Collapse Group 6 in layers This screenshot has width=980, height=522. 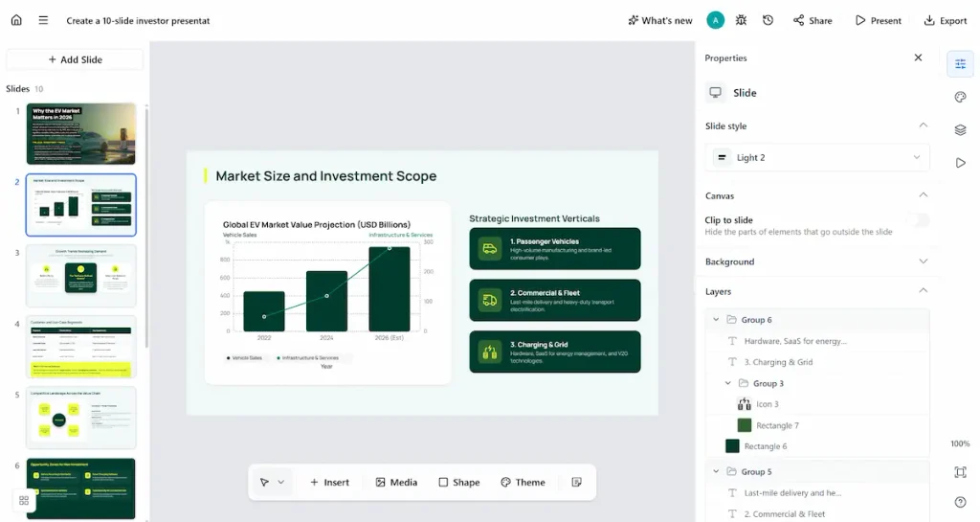tap(716, 320)
